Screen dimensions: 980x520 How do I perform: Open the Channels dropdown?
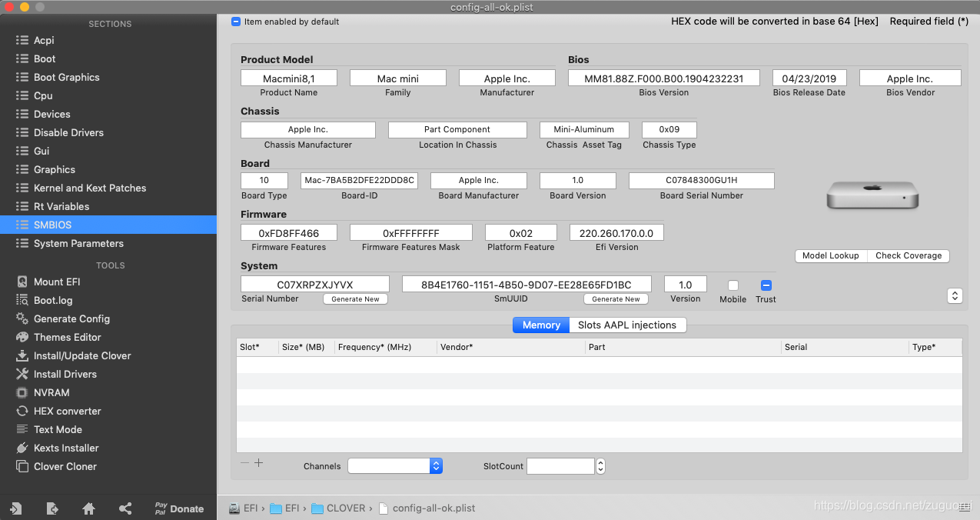[395, 465]
